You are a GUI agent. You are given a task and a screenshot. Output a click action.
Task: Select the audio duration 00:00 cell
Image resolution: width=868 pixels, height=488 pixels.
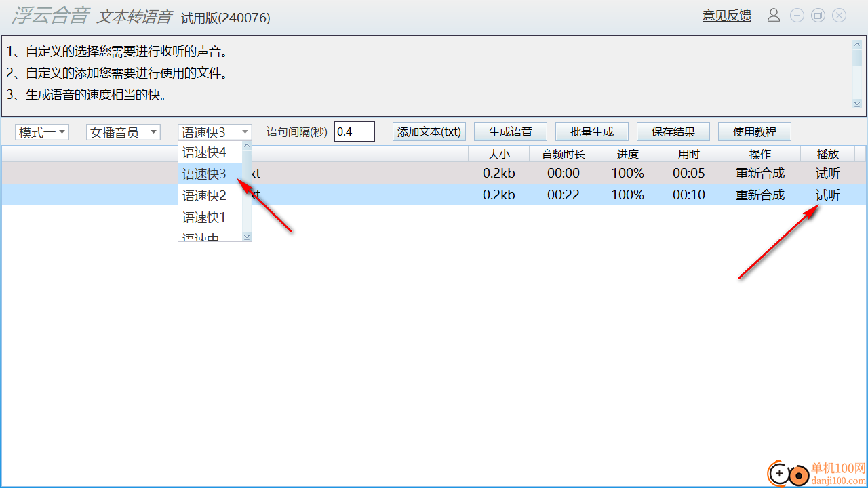tap(564, 174)
